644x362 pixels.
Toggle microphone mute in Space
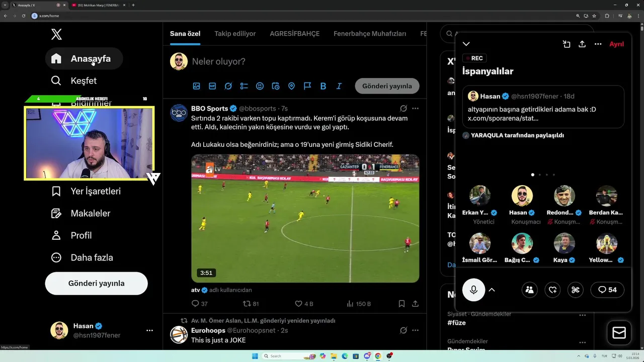pos(473,290)
